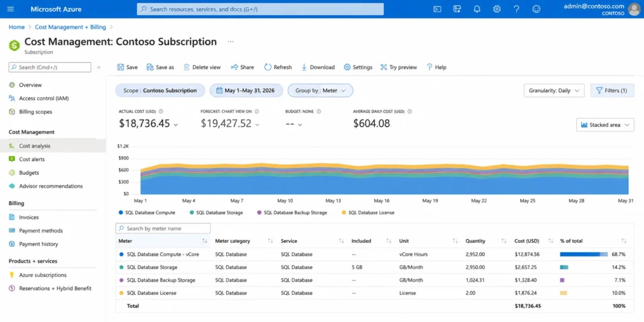Open the notifications bell

point(477,9)
